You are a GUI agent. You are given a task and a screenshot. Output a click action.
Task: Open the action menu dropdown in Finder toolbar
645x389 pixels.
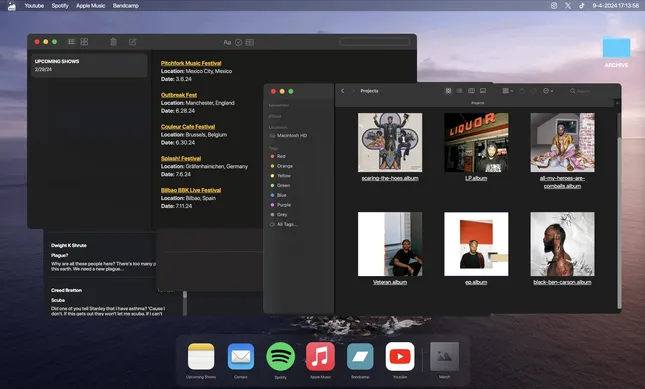(x=548, y=91)
